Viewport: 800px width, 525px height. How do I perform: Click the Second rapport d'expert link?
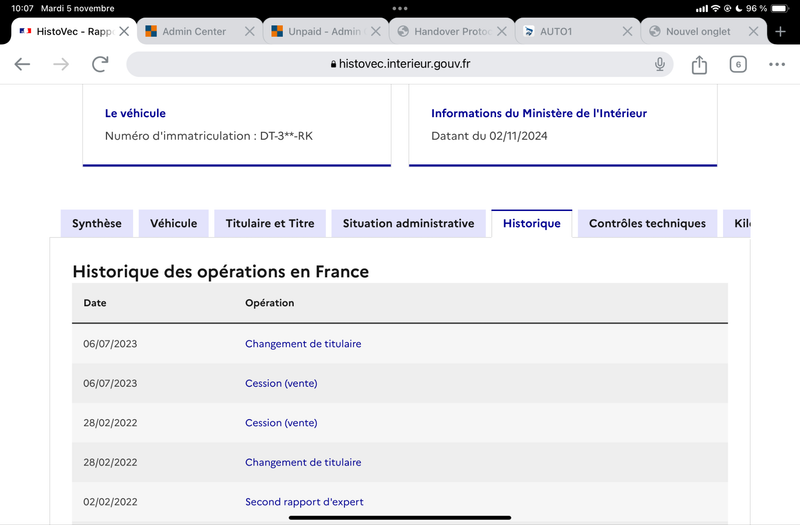coord(304,502)
